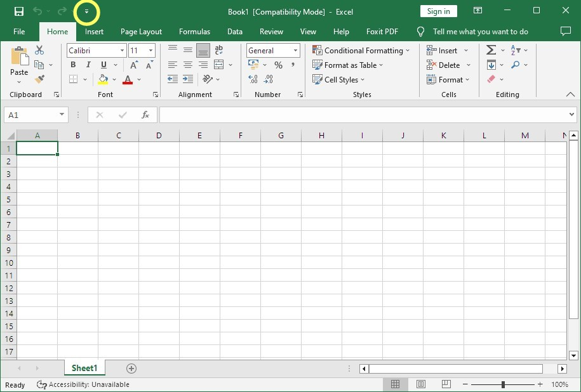The image size is (581, 392).
Task: Click Decrease Indent icon
Action: click(172, 79)
